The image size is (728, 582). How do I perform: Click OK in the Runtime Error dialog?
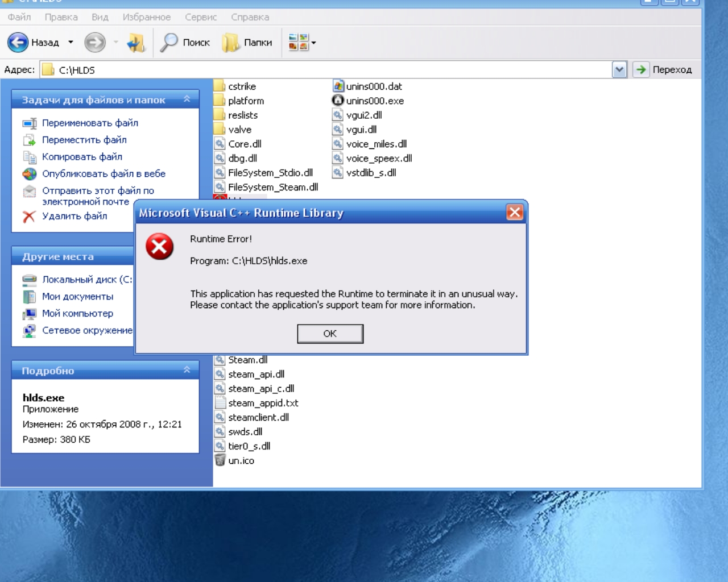pyautogui.click(x=330, y=334)
